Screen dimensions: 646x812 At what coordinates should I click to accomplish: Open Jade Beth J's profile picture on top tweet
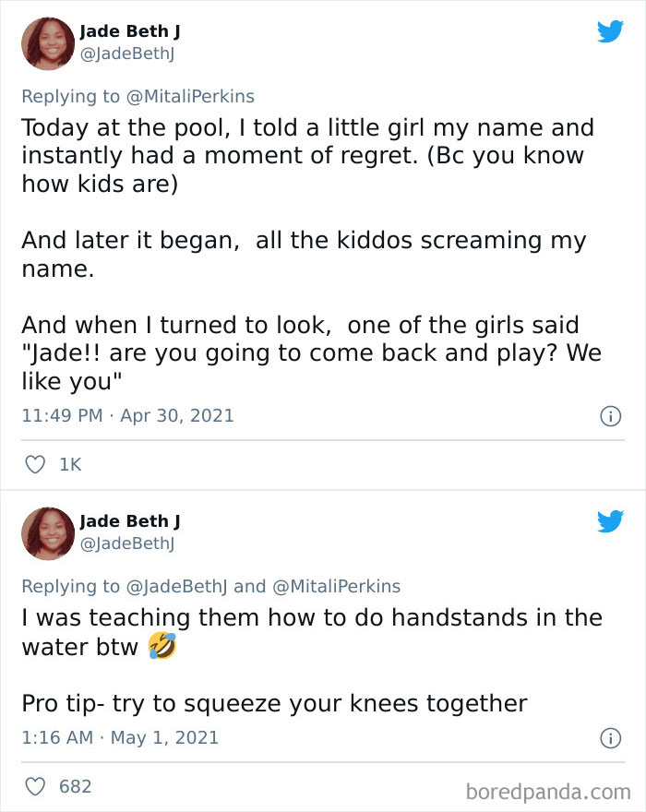click(47, 42)
